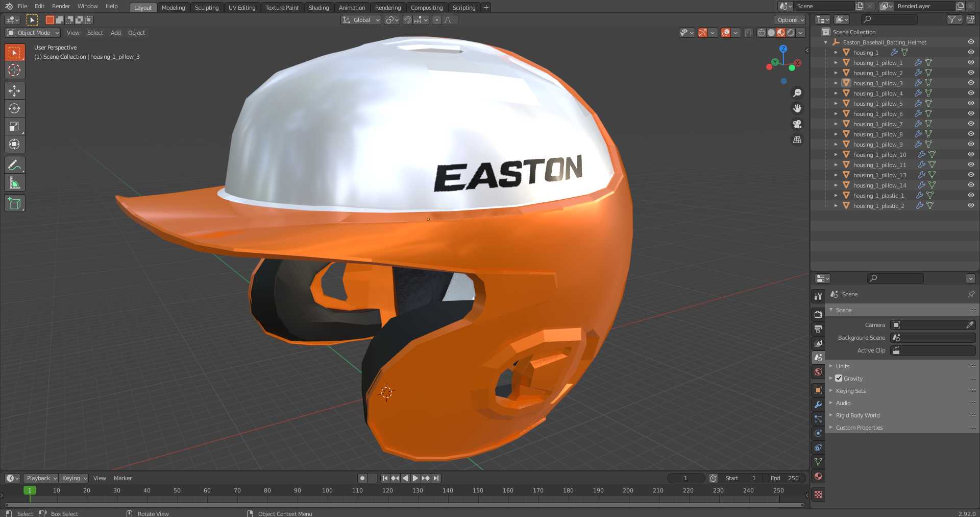Select the Add Cube tool

tap(14, 203)
